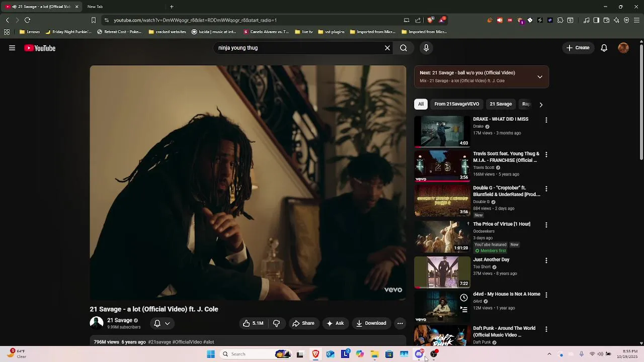The height and width of the screenshot is (362, 644).
Task: Open subscription notification bell dropdown
Action: point(162,323)
